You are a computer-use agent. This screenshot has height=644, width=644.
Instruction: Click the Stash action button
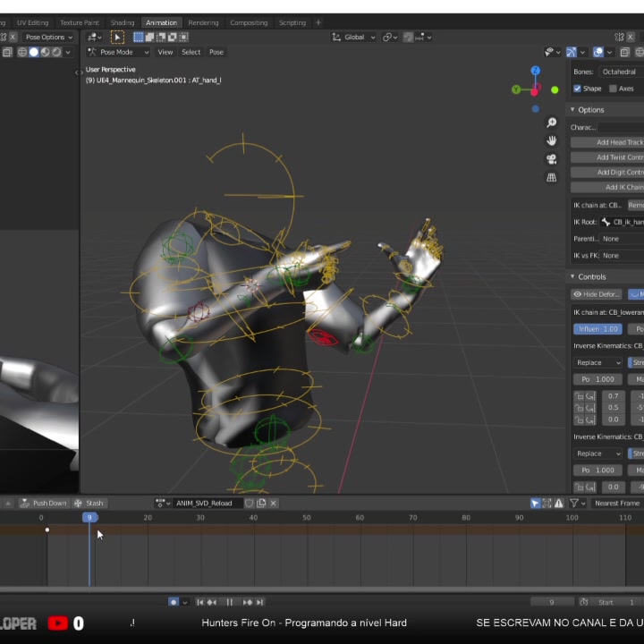pos(89,503)
